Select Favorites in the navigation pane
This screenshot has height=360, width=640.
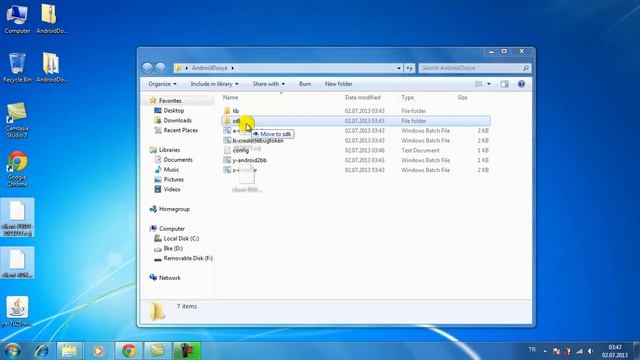click(x=170, y=101)
